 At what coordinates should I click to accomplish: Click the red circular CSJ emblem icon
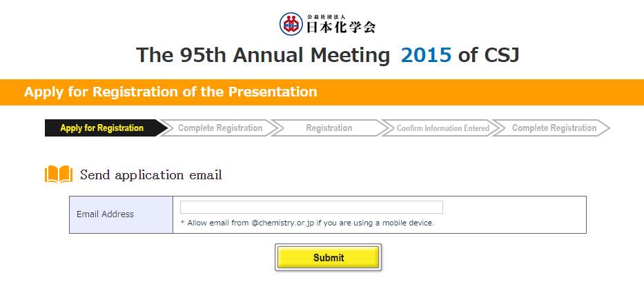click(x=291, y=24)
